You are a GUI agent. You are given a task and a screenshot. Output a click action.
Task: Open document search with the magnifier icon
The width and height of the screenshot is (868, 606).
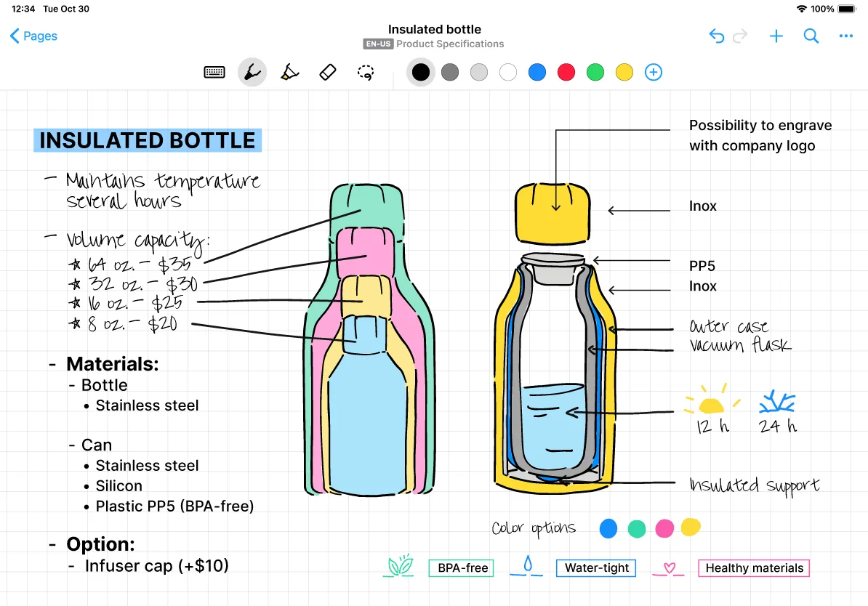[811, 36]
